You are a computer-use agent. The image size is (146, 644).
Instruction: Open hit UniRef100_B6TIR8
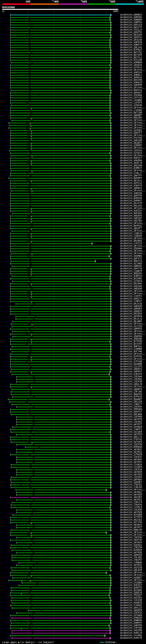click(x=131, y=113)
